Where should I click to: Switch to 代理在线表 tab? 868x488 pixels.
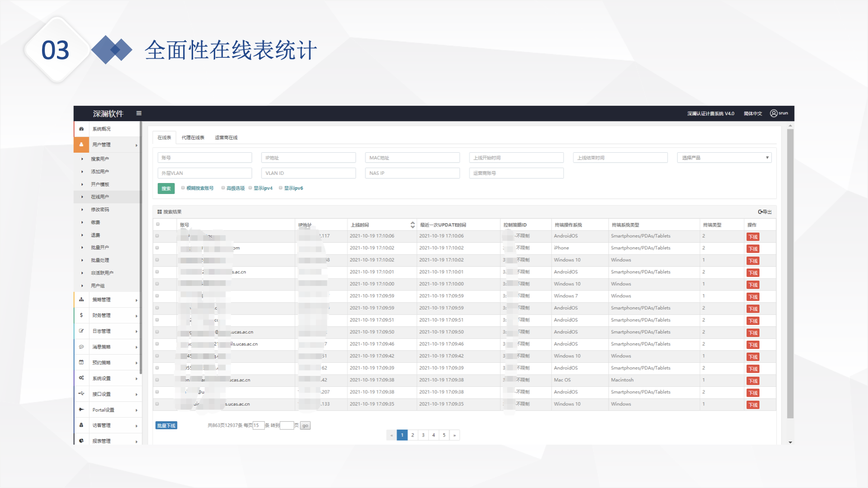click(193, 137)
